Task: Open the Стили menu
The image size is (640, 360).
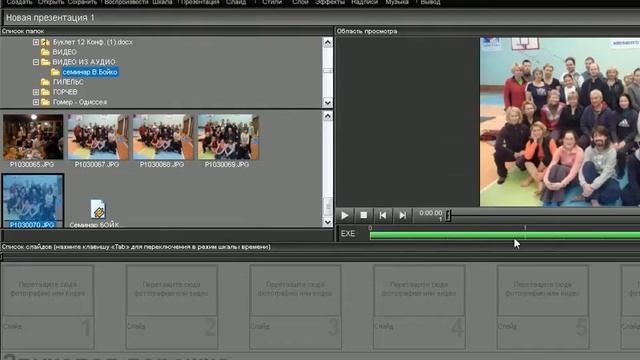Action: click(x=272, y=2)
